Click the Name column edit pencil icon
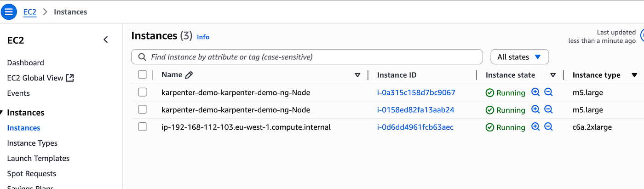This screenshot has height=189, width=644. (189, 75)
